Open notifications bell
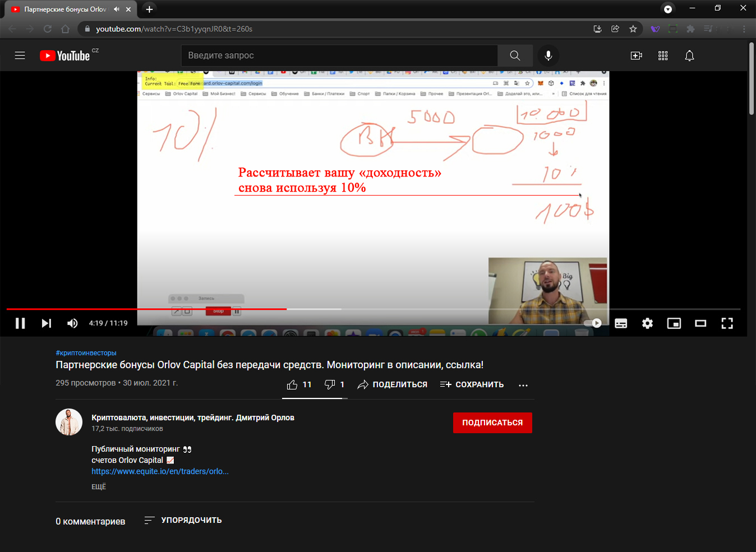This screenshot has height=552, width=756. 689,55
